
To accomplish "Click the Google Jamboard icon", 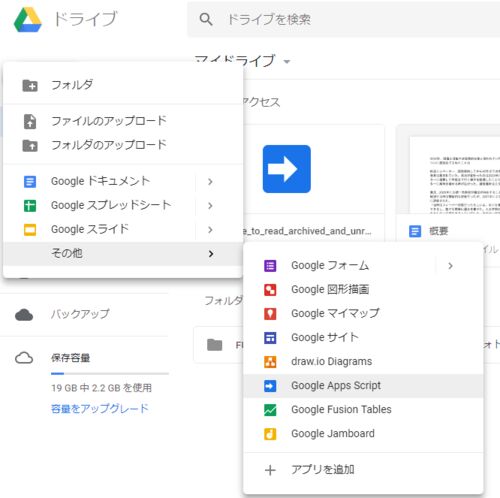I will [270, 434].
